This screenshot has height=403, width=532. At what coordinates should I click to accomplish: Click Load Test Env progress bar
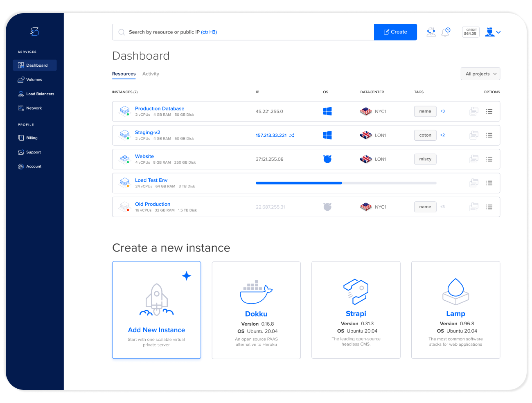[x=346, y=183]
